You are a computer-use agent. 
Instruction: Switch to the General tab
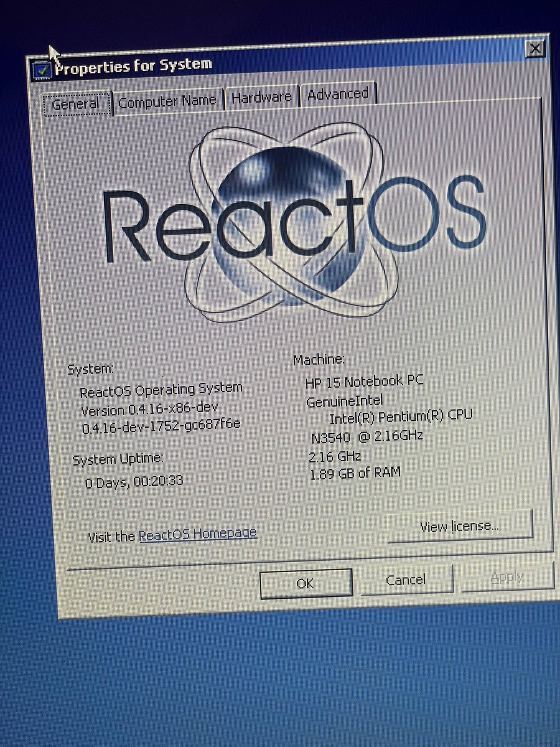76,103
